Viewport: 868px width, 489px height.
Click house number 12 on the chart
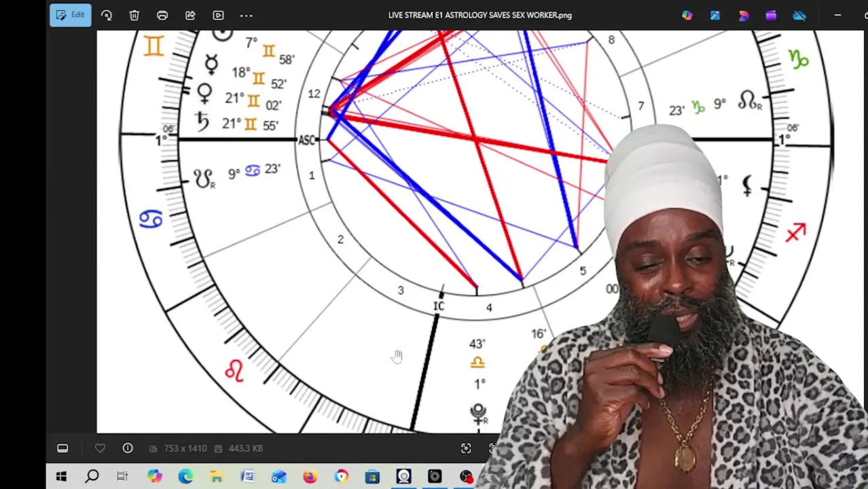click(x=314, y=94)
